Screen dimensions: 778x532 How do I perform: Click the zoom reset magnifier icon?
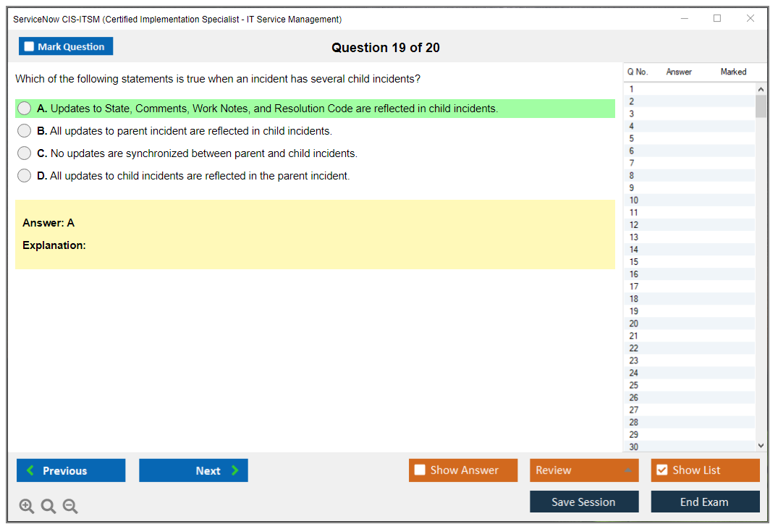click(x=48, y=507)
